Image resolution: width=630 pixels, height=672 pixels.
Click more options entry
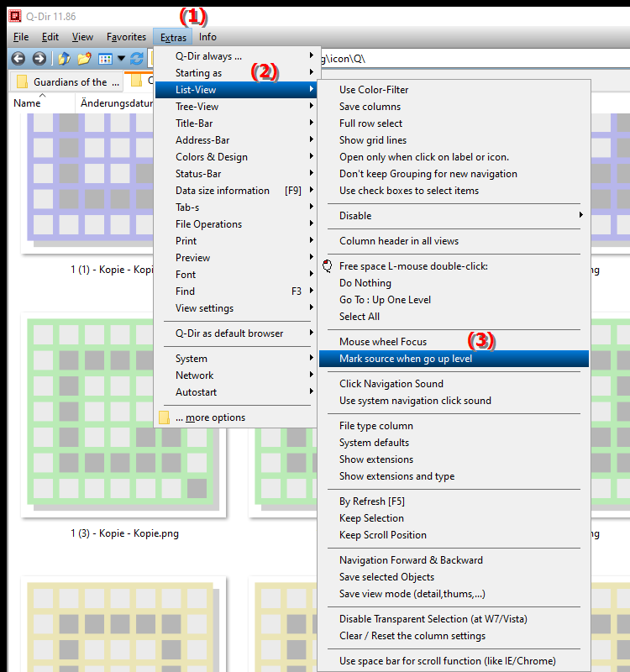pyautogui.click(x=237, y=417)
